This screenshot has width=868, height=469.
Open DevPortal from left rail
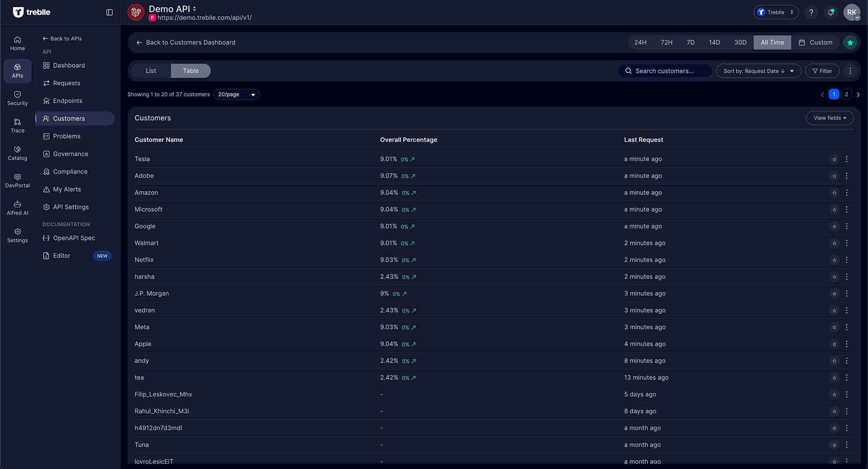17,180
